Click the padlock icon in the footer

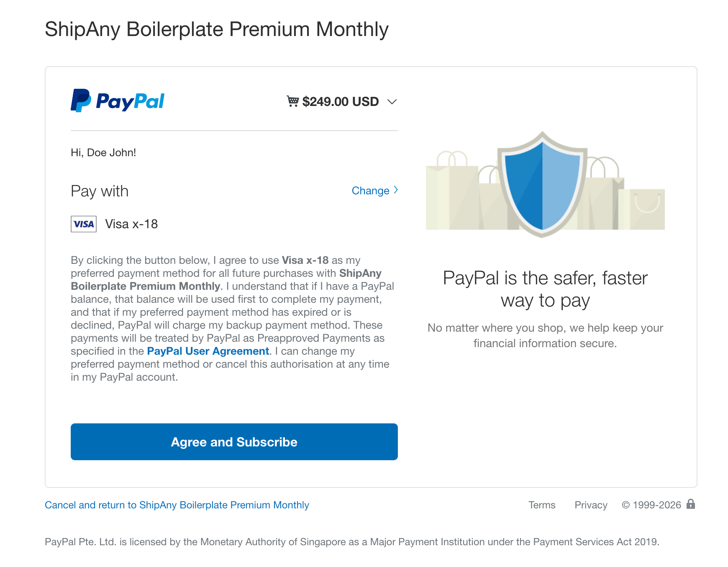691,504
